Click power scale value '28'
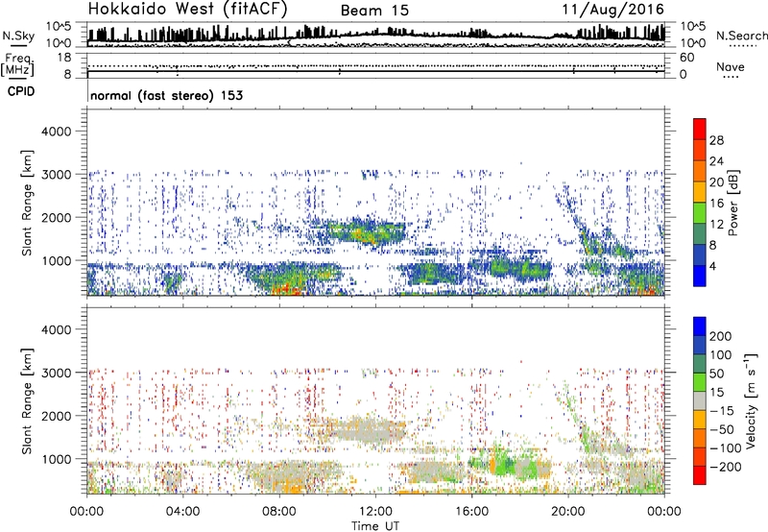This screenshot has height=532, width=768. click(716, 140)
